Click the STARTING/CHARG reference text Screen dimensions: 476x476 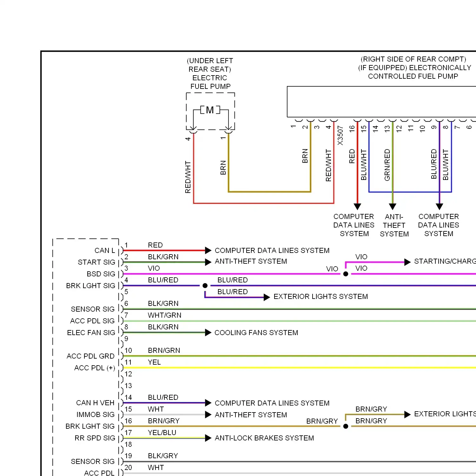[x=445, y=261]
